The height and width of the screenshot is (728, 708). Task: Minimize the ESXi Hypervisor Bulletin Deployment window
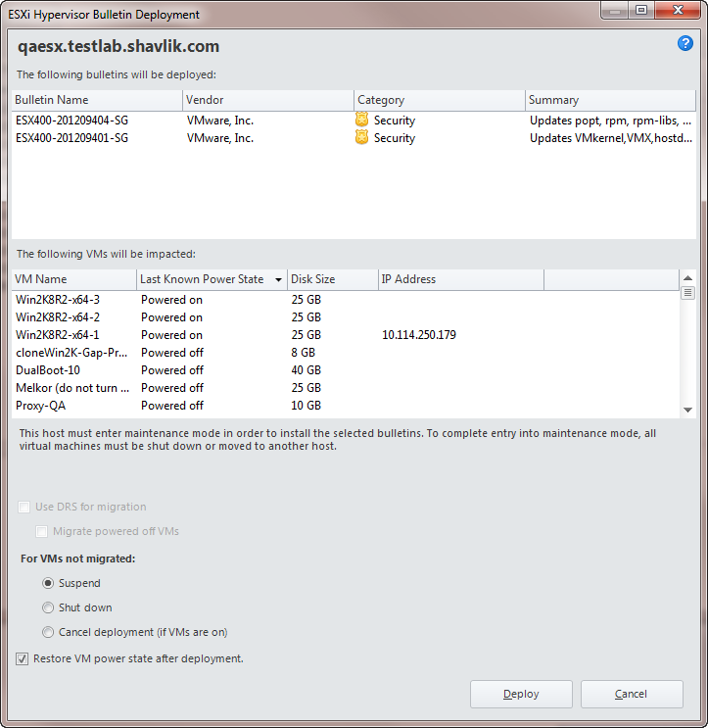[615, 10]
